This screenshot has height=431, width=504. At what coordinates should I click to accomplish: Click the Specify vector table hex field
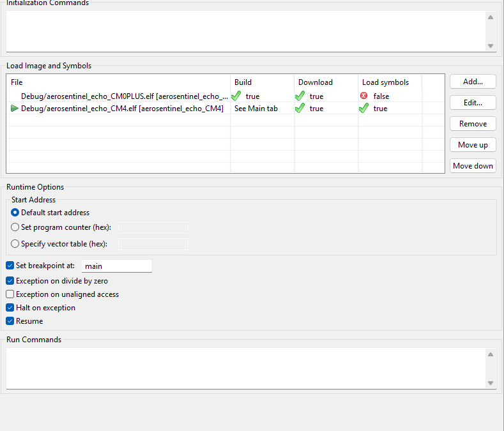(x=153, y=245)
